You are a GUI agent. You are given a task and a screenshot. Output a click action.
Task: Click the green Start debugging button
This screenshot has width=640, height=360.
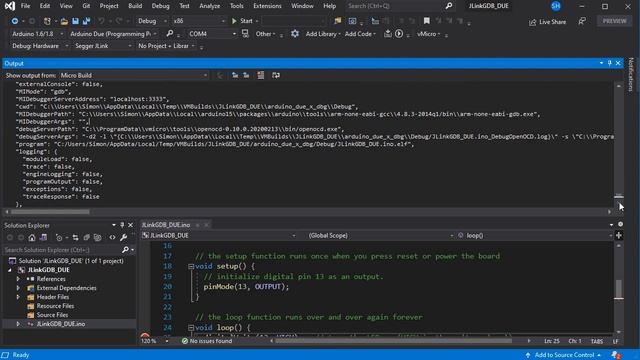coord(243,21)
